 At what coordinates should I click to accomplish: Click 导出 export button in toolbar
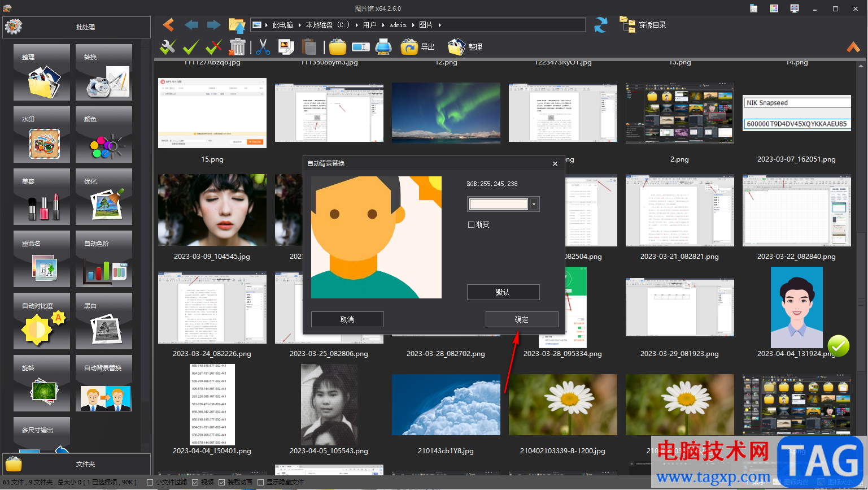(418, 47)
